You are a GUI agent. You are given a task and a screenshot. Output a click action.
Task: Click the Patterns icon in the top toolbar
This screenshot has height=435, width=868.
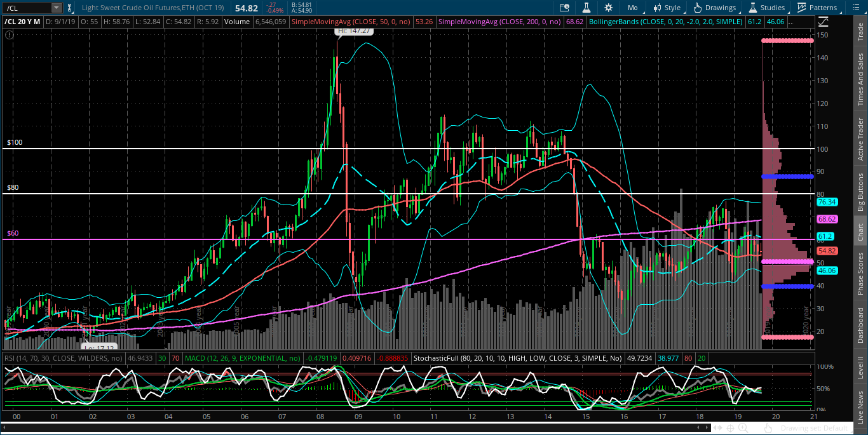click(x=801, y=8)
